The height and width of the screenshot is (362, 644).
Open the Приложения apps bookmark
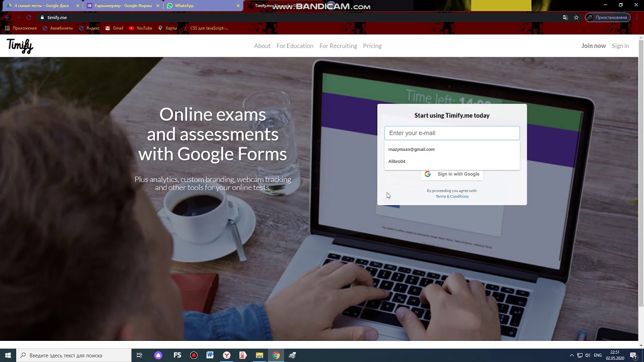[x=21, y=28]
